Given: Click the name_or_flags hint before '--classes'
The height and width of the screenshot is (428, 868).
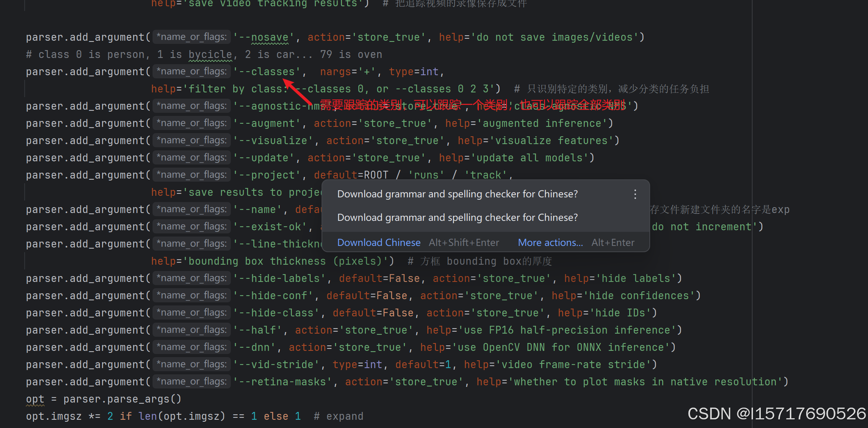Looking at the screenshot, I should [192, 72].
